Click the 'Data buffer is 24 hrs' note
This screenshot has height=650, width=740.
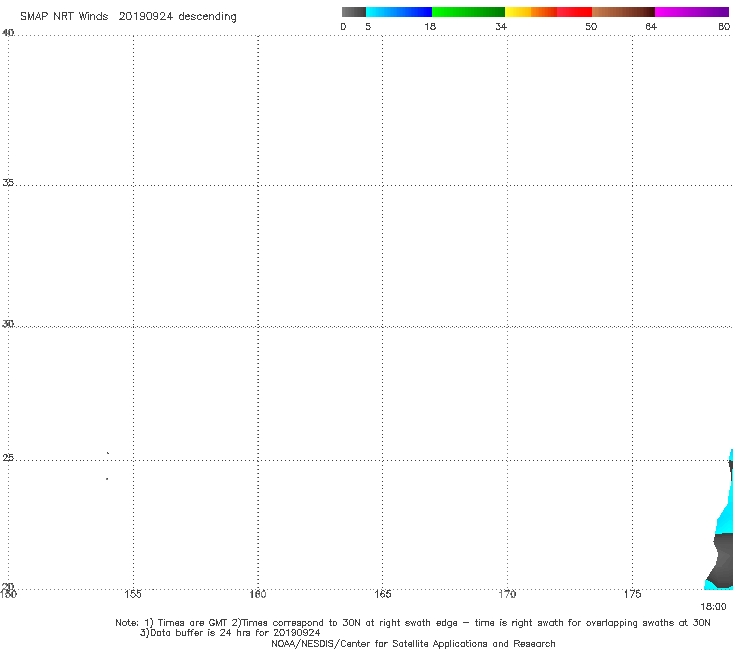click(230, 633)
